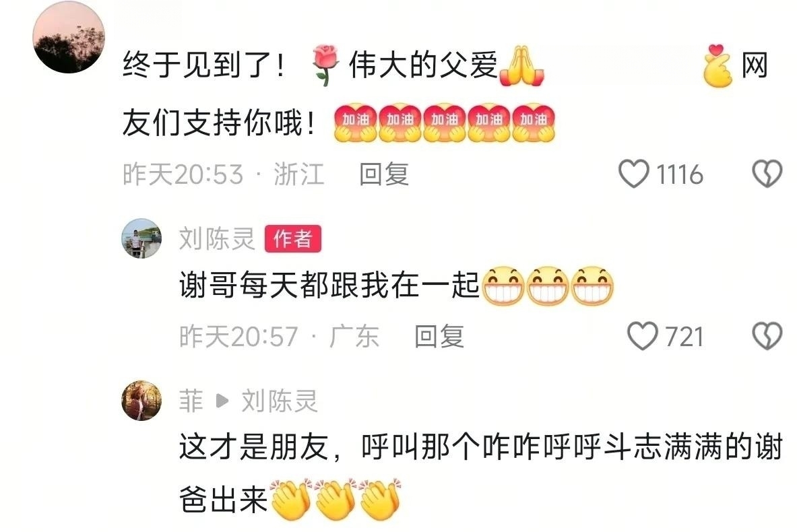Open 菲's username link

coord(191,401)
